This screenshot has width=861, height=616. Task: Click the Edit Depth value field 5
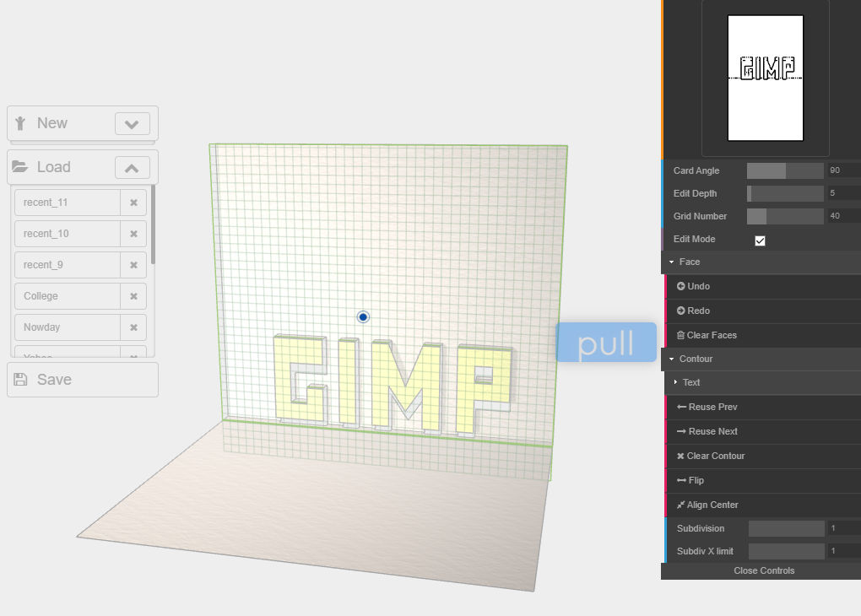pyautogui.click(x=843, y=193)
